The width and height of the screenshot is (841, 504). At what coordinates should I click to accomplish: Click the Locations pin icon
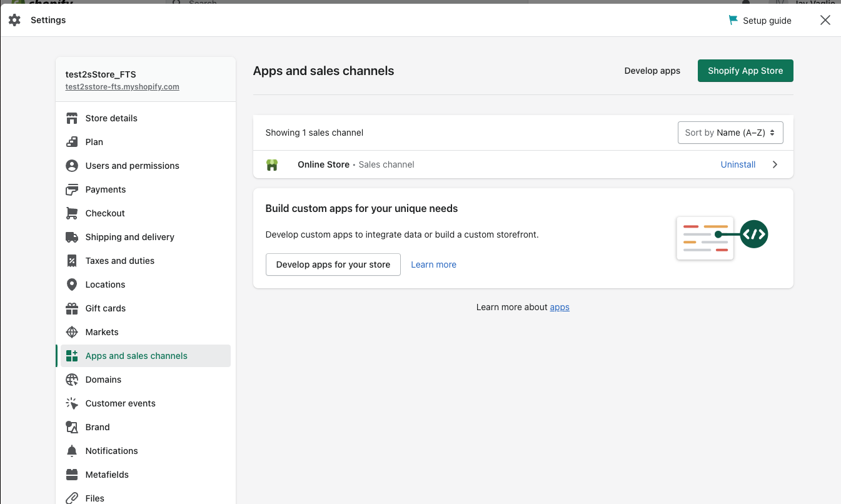[x=72, y=285]
